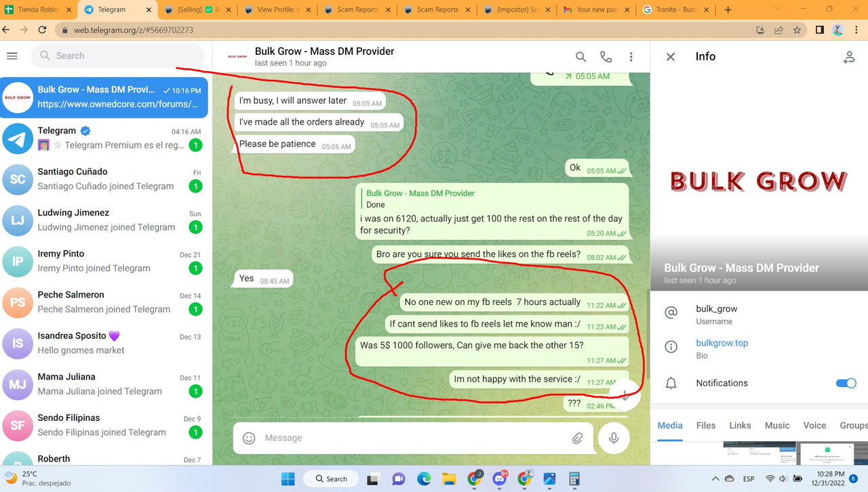Open Santiago Cuñado chat

pos(104,179)
